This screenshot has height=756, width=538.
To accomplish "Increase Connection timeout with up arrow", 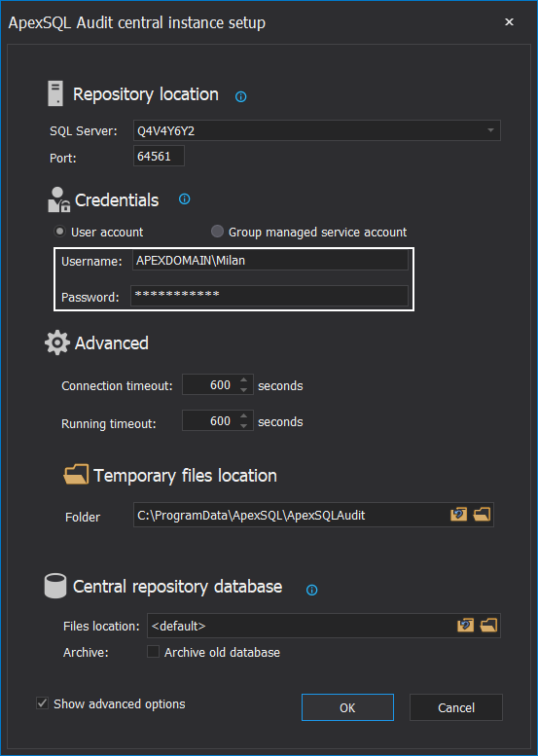I will click(244, 379).
